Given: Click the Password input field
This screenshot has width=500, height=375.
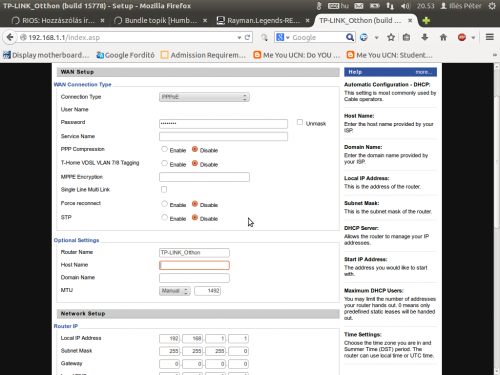Looking at the screenshot, I should click(x=223, y=124).
